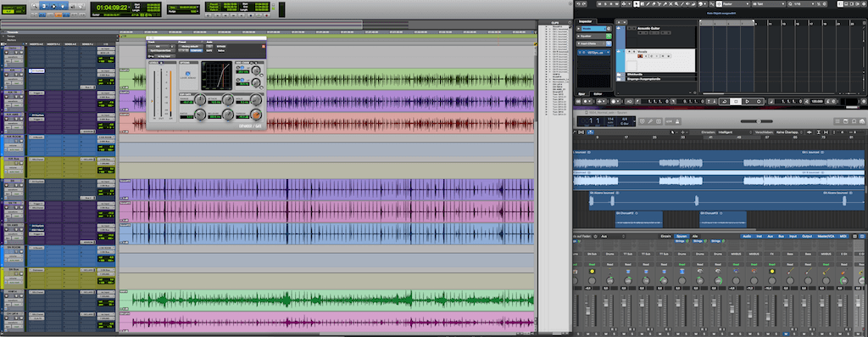Toggle record enable on the Cubase Vocals track
The width and height of the screenshot is (868, 337).
[x=640, y=56]
